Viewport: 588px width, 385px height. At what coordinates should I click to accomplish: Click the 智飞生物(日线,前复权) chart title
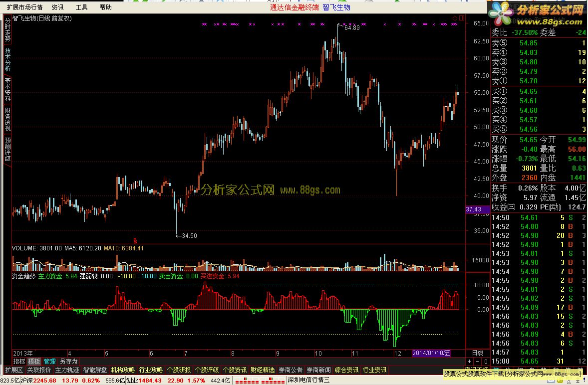[x=42, y=18]
